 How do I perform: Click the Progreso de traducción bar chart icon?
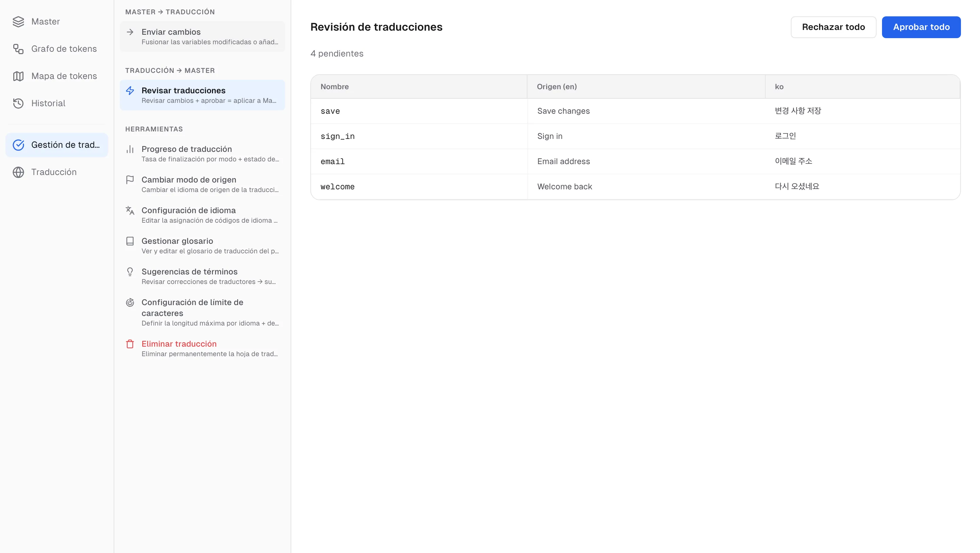(130, 149)
